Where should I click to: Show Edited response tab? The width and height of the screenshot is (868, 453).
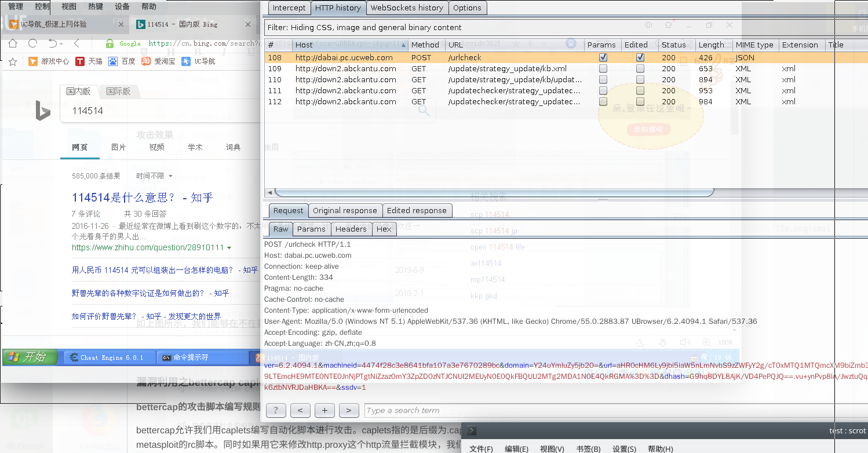[417, 211]
